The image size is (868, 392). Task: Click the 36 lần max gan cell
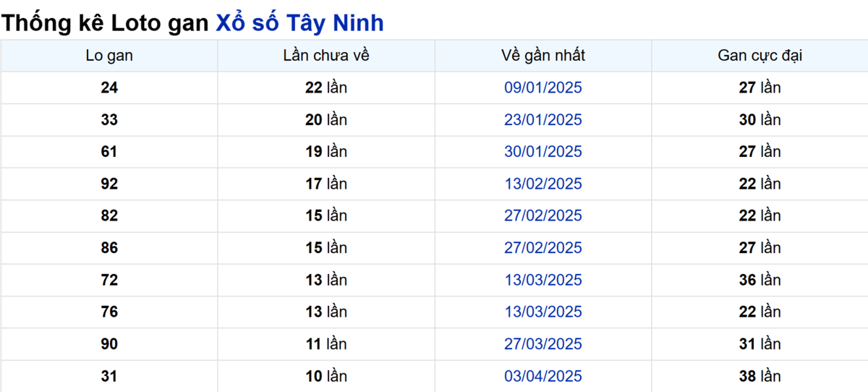[759, 280]
